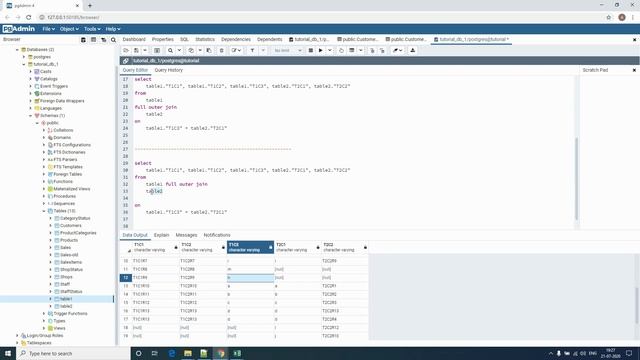Open Excel from the Windows taskbar
The height and width of the screenshot is (360, 640).
[x=237, y=353]
